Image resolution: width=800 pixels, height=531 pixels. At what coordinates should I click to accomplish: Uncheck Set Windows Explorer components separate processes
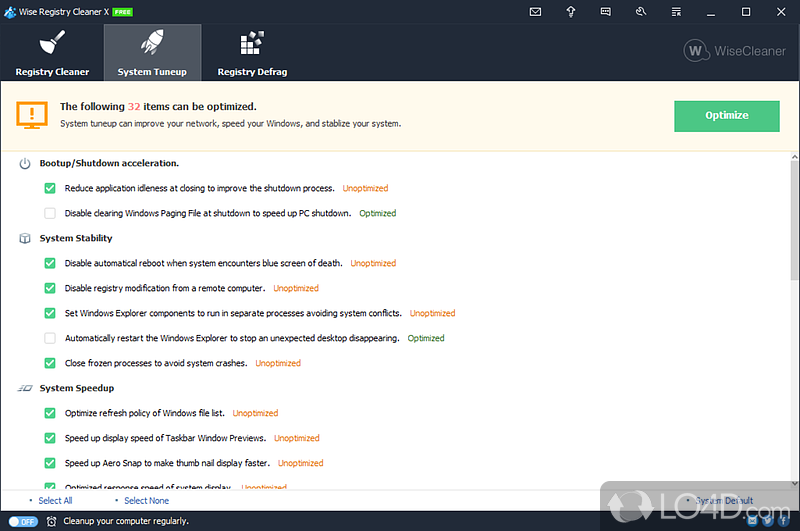pyautogui.click(x=49, y=313)
